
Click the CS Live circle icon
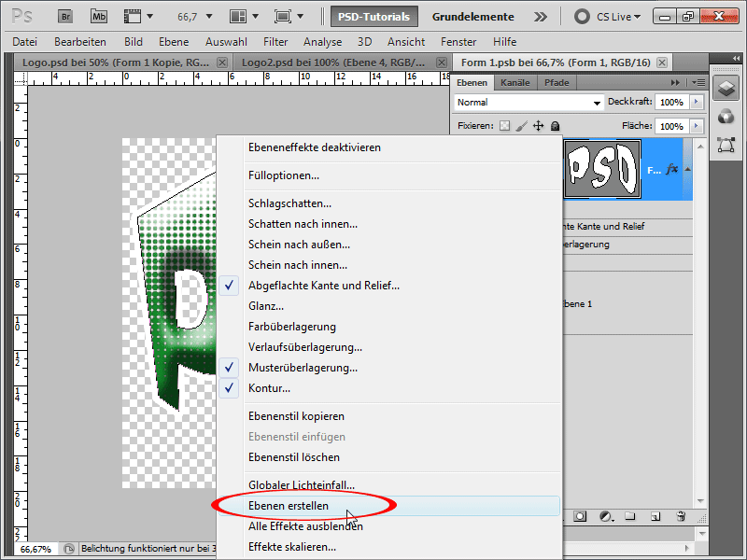pyautogui.click(x=582, y=17)
